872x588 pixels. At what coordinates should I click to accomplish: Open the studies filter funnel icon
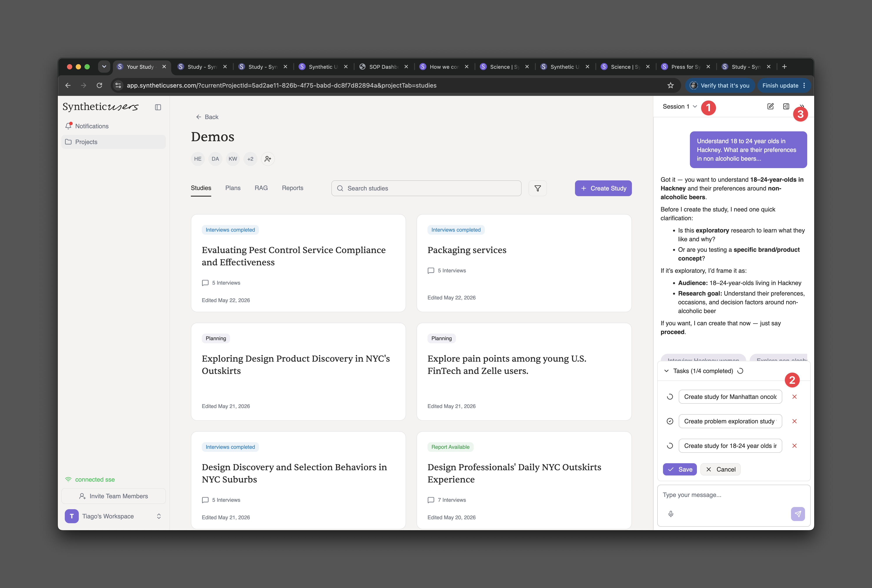[x=538, y=188]
